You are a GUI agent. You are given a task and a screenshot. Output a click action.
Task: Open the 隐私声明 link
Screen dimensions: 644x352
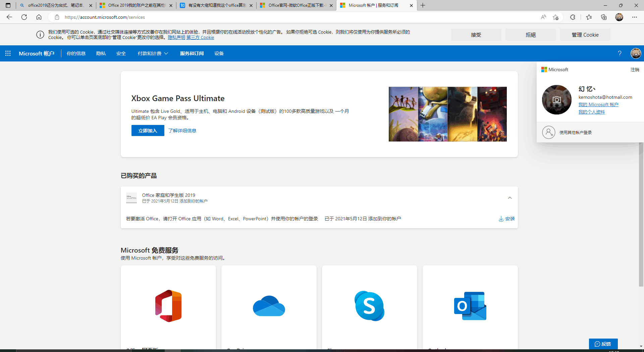(x=176, y=38)
